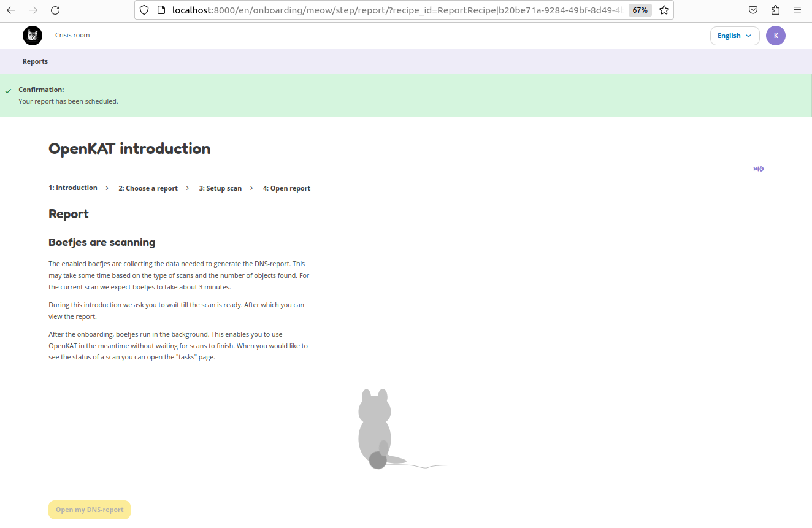
Task: Click the Crisis room organization link
Action: click(x=72, y=35)
